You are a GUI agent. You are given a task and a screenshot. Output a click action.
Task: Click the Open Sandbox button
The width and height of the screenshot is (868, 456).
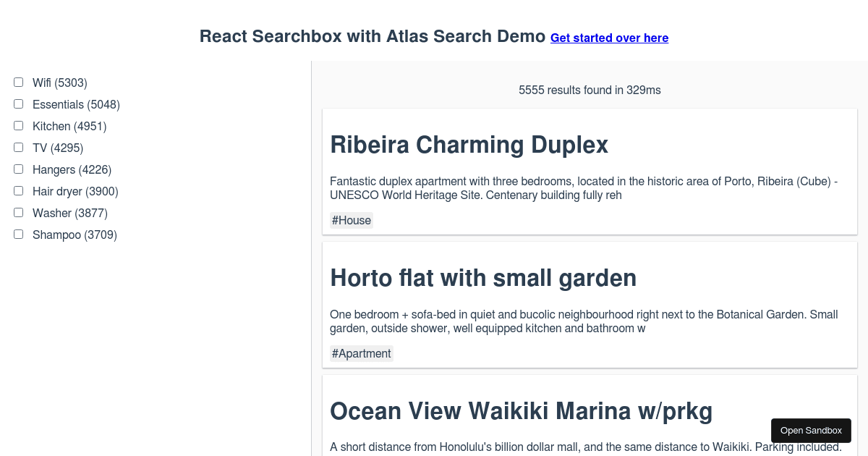(x=811, y=430)
